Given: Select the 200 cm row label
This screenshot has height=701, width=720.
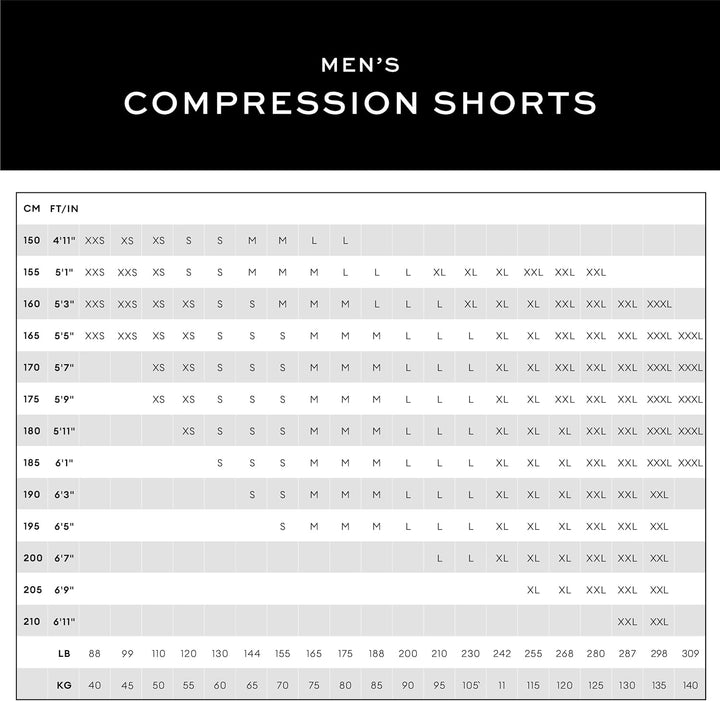Looking at the screenshot, I should coord(32,558).
